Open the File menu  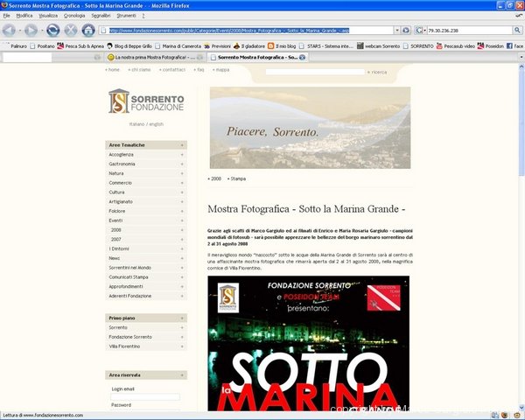point(7,16)
